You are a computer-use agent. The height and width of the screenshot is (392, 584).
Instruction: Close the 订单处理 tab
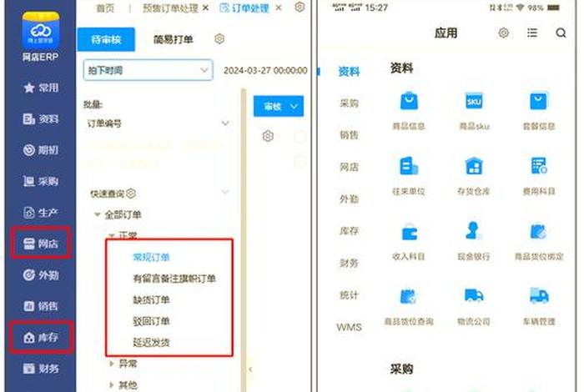[278, 8]
